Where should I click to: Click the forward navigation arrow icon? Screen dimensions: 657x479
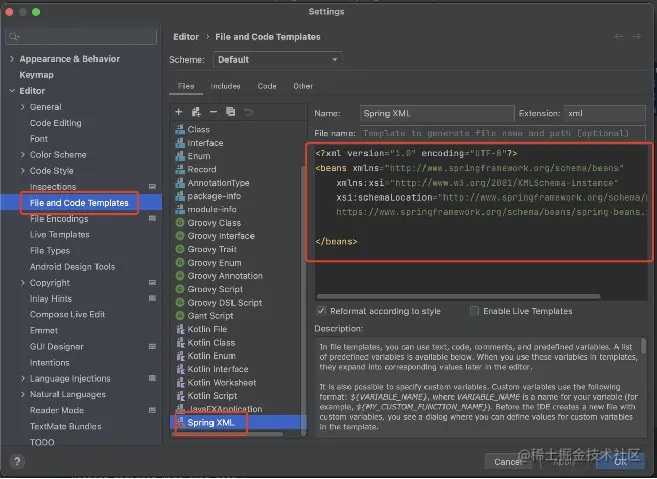[x=636, y=37]
